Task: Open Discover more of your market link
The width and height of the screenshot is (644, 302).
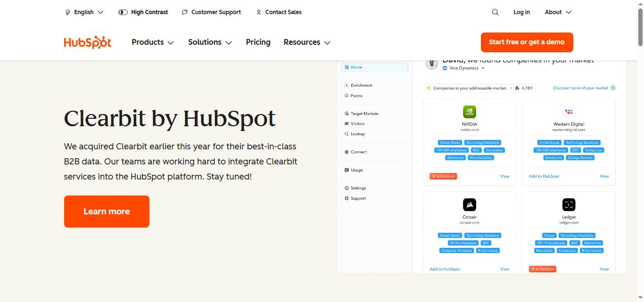Action: (x=584, y=88)
